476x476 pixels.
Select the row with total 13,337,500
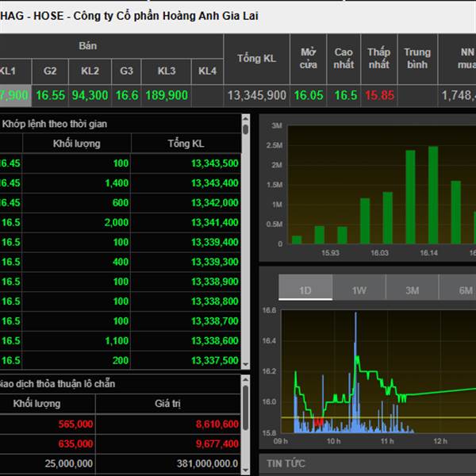click(121, 361)
